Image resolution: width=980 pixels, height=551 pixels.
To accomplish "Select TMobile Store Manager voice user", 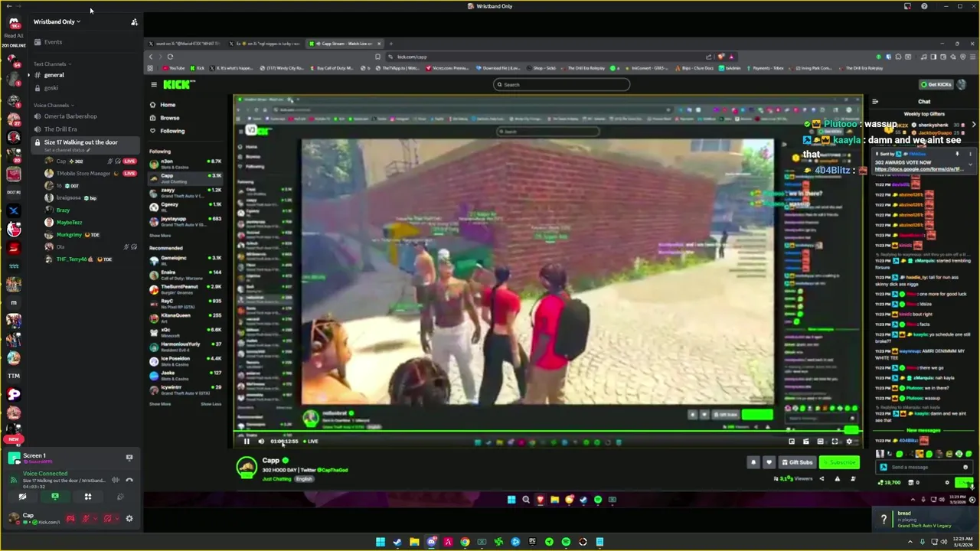I will [x=91, y=174].
